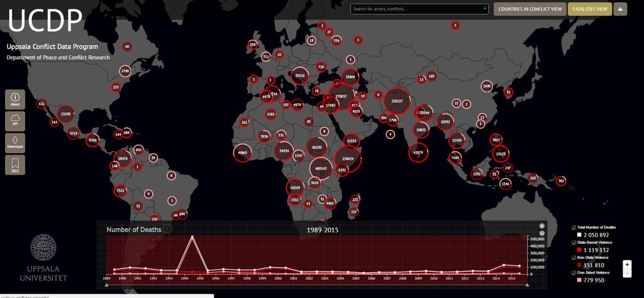Select the 35526 cluster in the Balkans
Image resolution: width=644 pixels, height=298 pixels.
(300, 75)
